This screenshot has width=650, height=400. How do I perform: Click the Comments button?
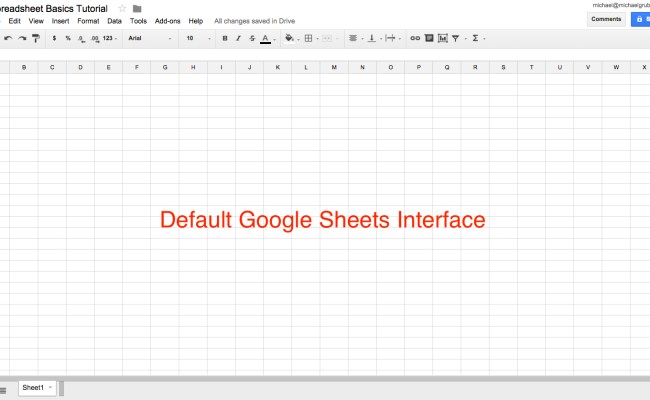[x=606, y=19]
